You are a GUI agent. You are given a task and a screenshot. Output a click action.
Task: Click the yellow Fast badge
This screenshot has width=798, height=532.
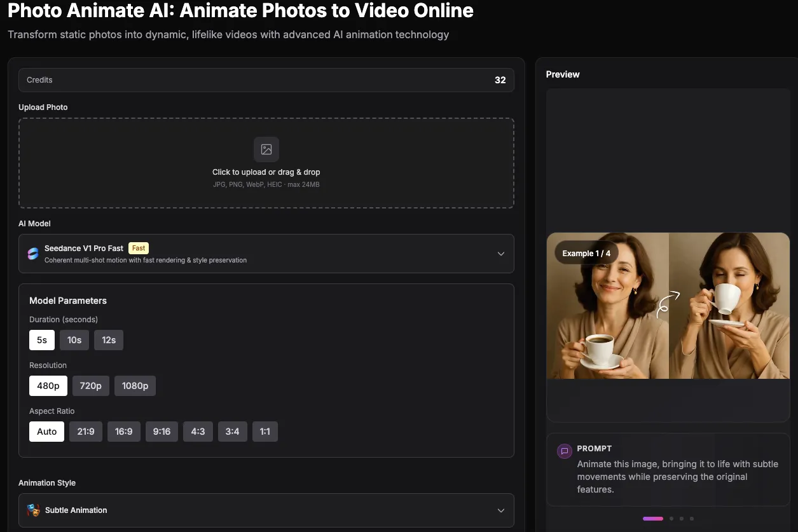(138, 248)
